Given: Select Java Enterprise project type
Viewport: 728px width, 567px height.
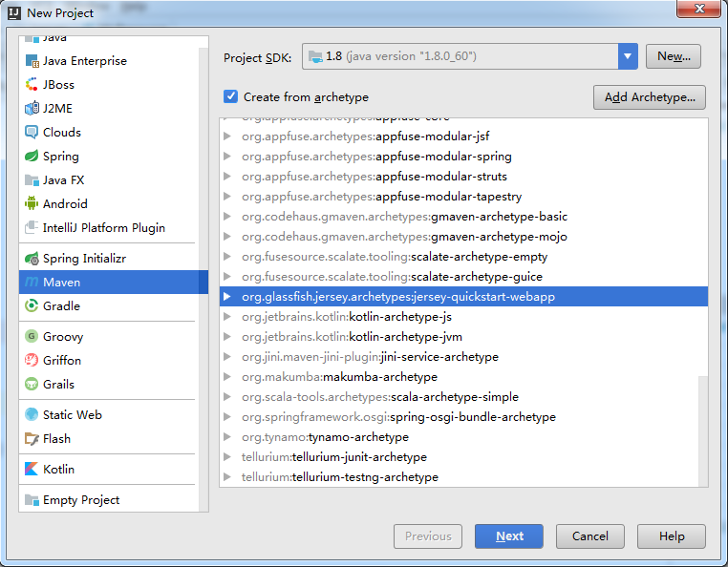Looking at the screenshot, I should coord(109,61).
